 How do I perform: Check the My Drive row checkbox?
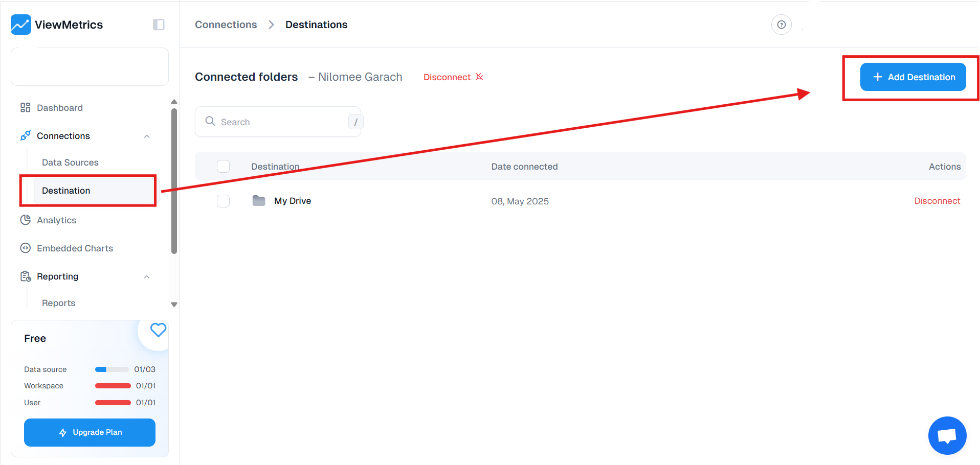click(223, 201)
